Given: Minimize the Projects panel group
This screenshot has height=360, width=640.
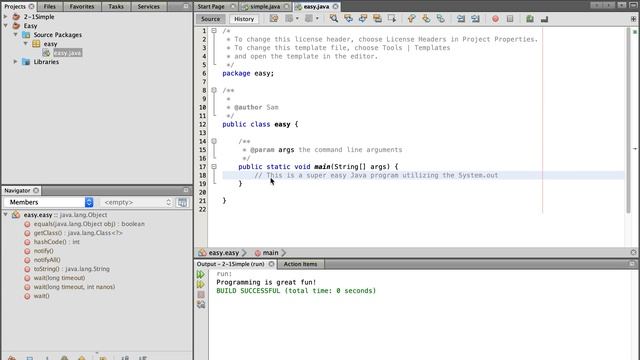Looking at the screenshot, I should pos(186,6).
